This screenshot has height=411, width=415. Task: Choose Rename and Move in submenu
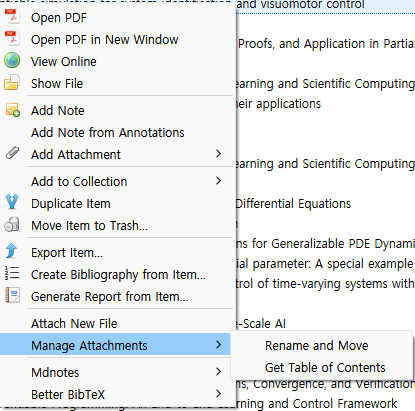click(x=322, y=346)
